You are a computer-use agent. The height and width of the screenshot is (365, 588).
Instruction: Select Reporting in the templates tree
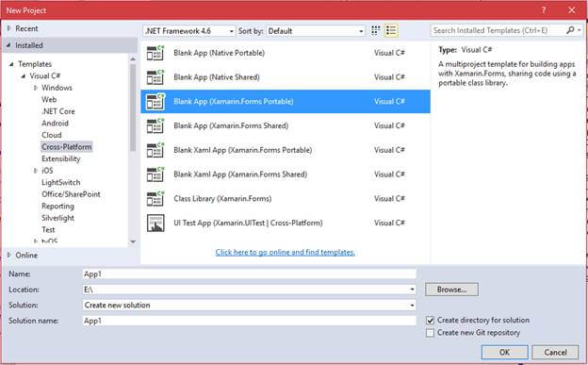point(57,207)
